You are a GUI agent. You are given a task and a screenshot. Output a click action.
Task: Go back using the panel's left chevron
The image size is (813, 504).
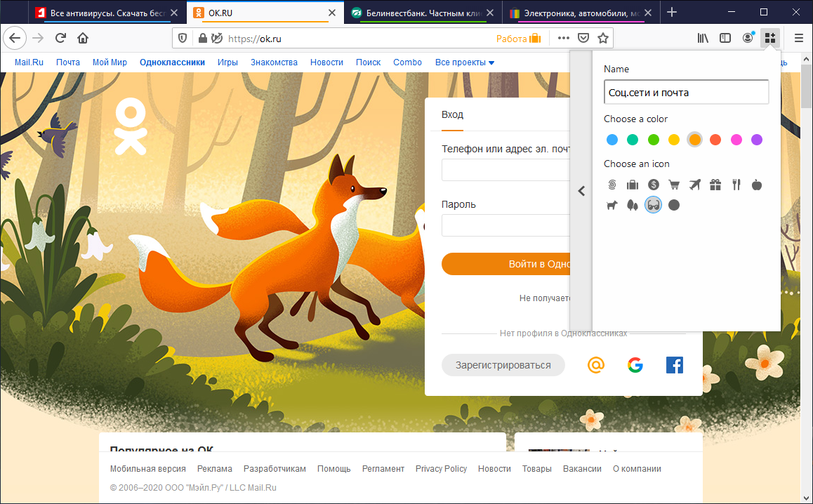[581, 191]
